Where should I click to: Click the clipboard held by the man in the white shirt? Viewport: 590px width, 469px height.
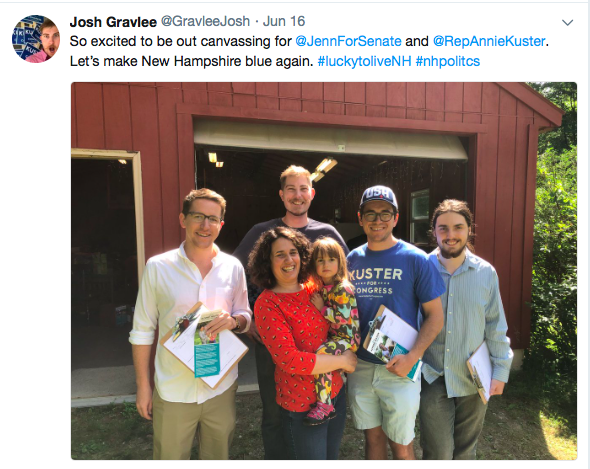205,345
